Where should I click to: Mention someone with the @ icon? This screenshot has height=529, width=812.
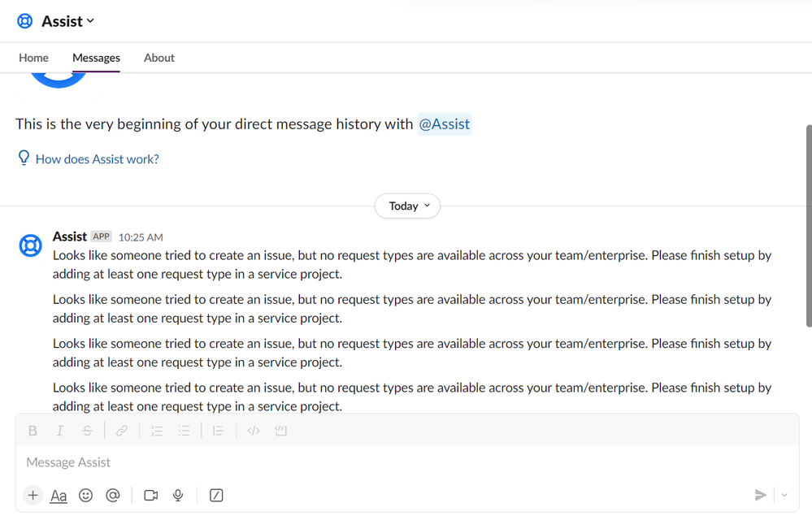pos(112,496)
